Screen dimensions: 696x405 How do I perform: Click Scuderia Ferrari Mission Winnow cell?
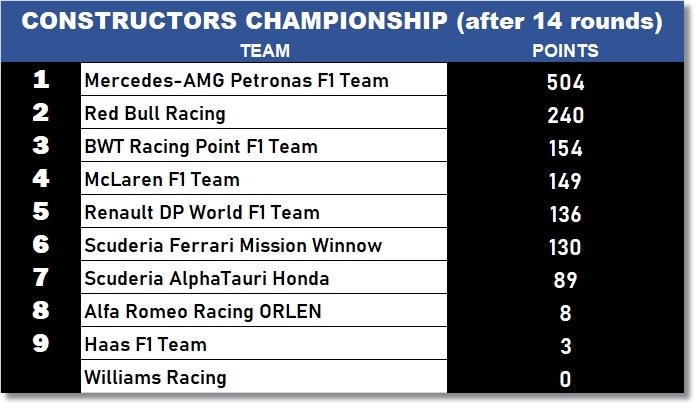pyautogui.click(x=220, y=245)
